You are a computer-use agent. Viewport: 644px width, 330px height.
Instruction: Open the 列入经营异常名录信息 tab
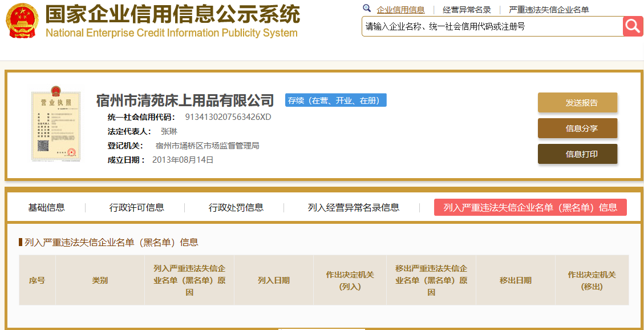pyautogui.click(x=353, y=207)
